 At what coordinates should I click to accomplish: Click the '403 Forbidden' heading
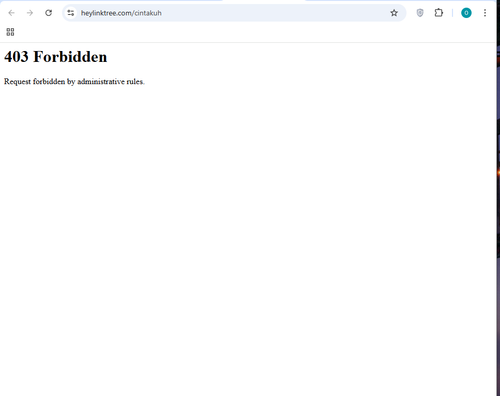click(56, 57)
